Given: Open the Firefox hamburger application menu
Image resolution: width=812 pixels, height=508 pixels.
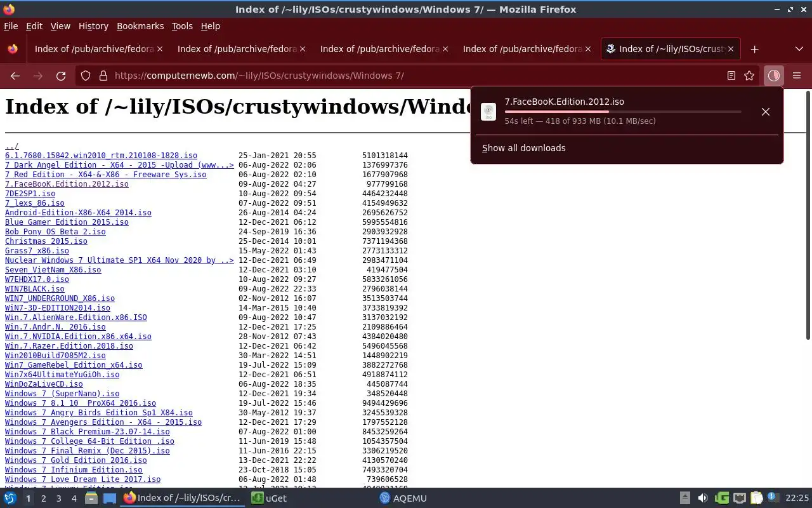Looking at the screenshot, I should tap(797, 76).
